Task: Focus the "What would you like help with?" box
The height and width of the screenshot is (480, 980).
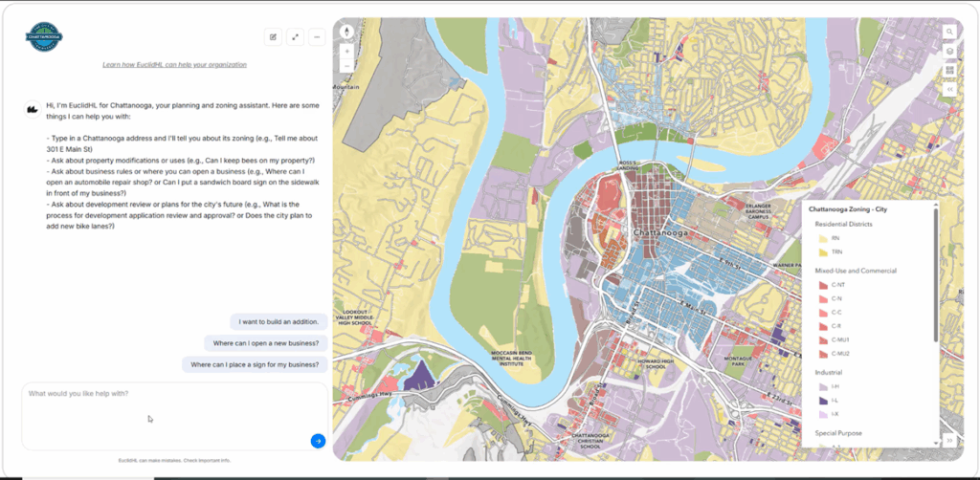Action: click(x=174, y=416)
